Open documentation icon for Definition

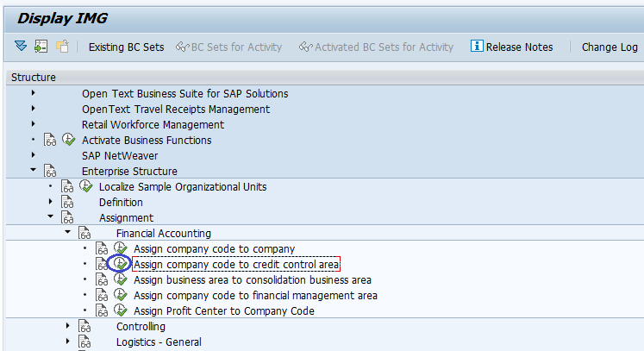point(67,202)
